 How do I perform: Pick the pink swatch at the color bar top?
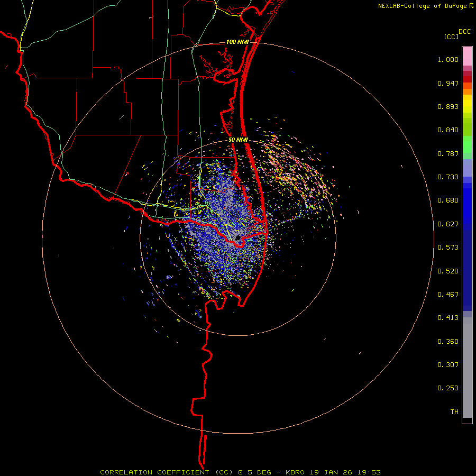[467, 57]
